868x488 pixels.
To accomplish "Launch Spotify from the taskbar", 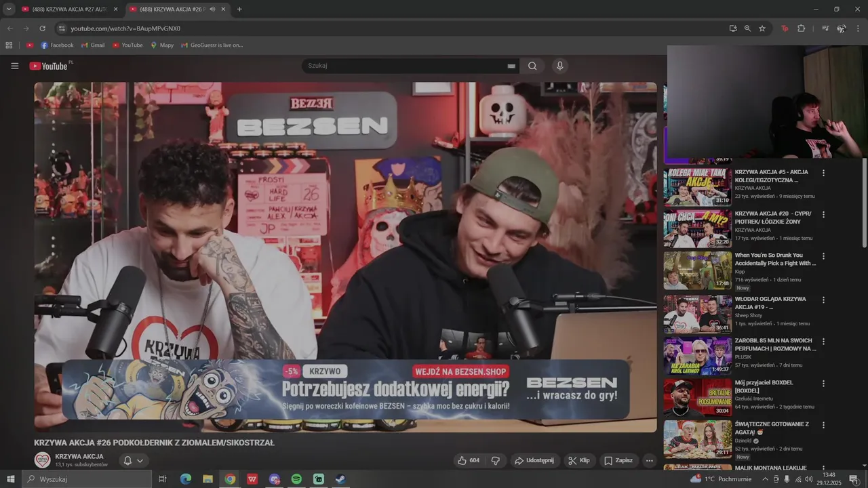I will [x=296, y=479].
